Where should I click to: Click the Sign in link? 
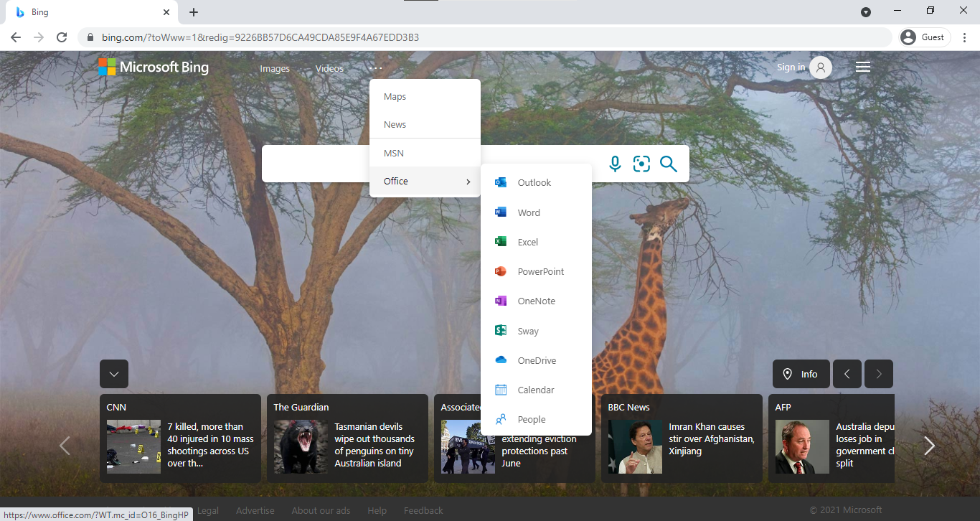point(791,67)
